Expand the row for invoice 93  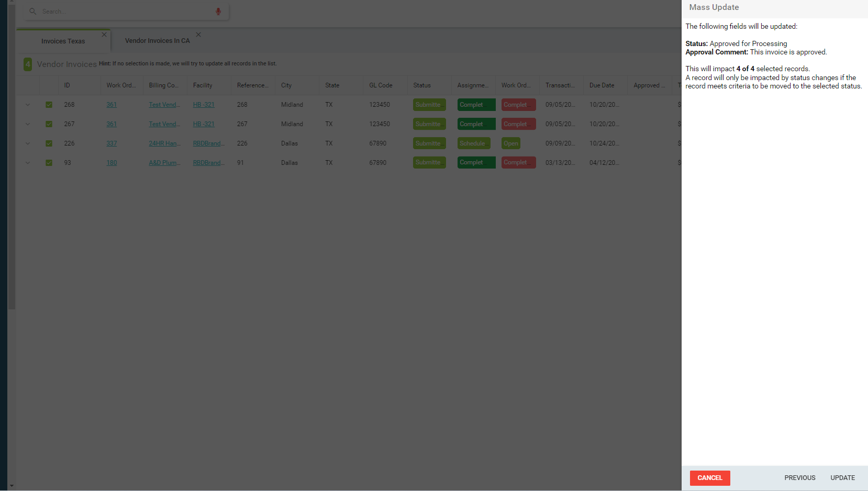28,163
